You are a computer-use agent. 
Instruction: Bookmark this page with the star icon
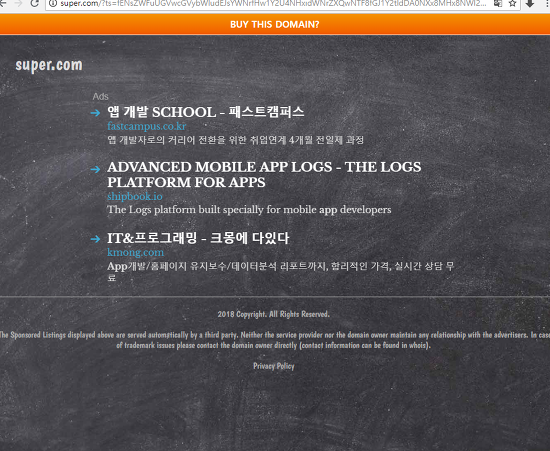(512, 4)
